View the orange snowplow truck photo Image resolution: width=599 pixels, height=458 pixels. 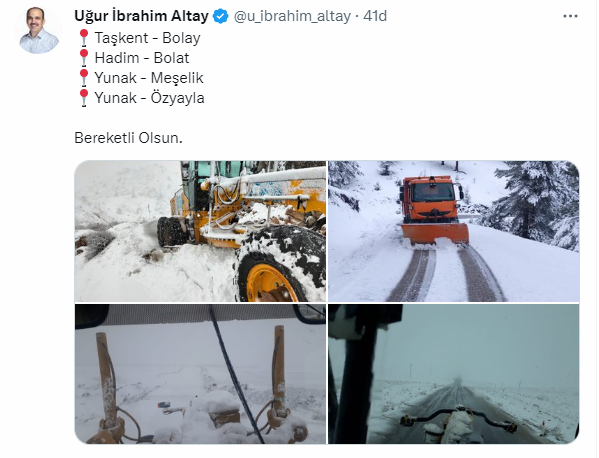[453, 231]
